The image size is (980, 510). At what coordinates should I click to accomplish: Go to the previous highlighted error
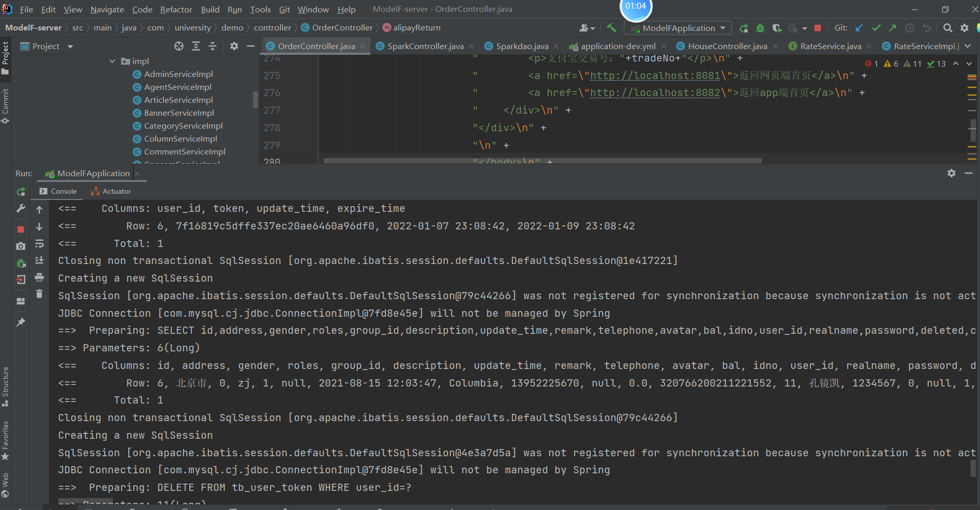[x=956, y=64]
